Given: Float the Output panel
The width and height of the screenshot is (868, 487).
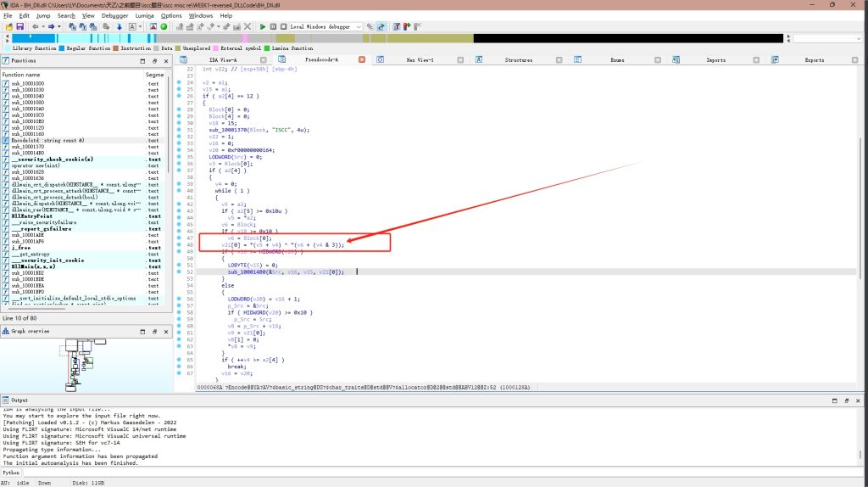Looking at the screenshot, I should point(847,400).
